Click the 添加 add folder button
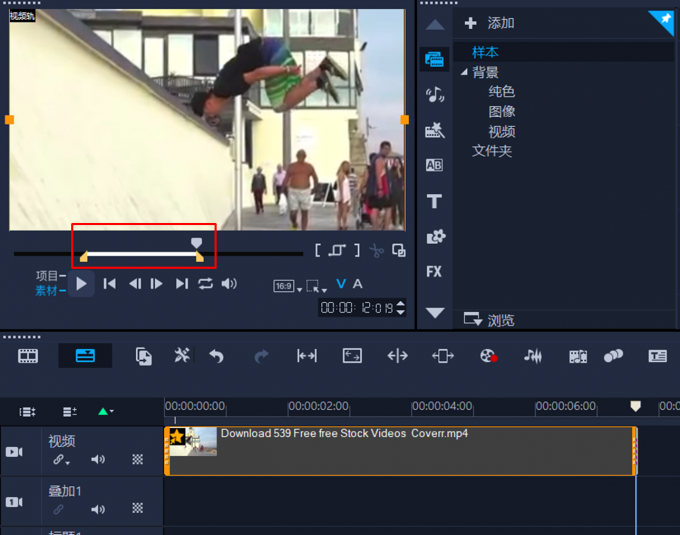680x535 pixels. coord(489,23)
